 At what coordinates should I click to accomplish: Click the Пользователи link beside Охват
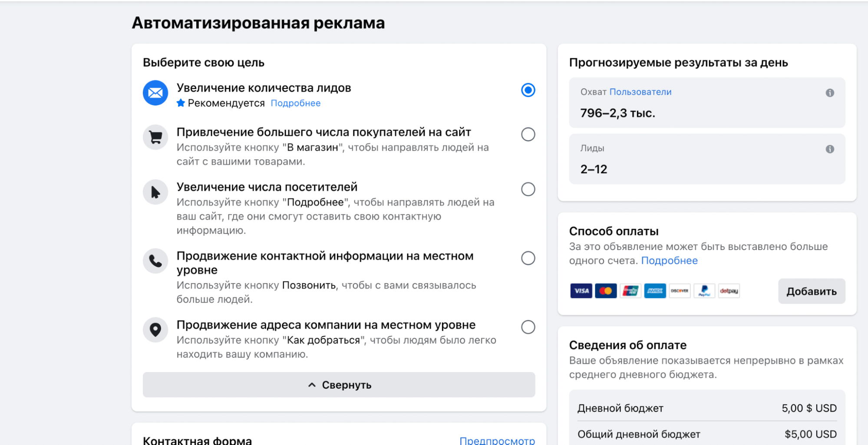[x=640, y=92]
